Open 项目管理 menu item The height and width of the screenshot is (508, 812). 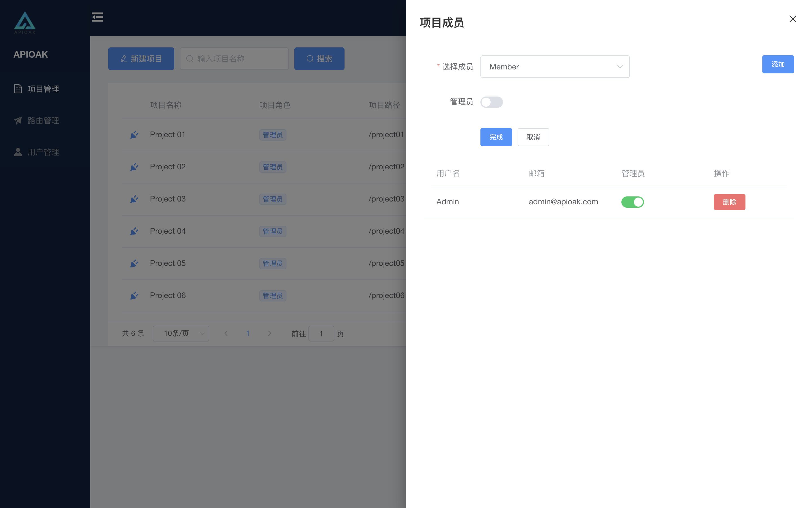pyautogui.click(x=45, y=89)
